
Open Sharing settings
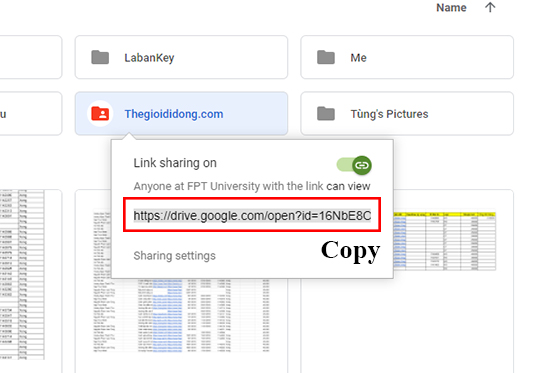point(174,255)
